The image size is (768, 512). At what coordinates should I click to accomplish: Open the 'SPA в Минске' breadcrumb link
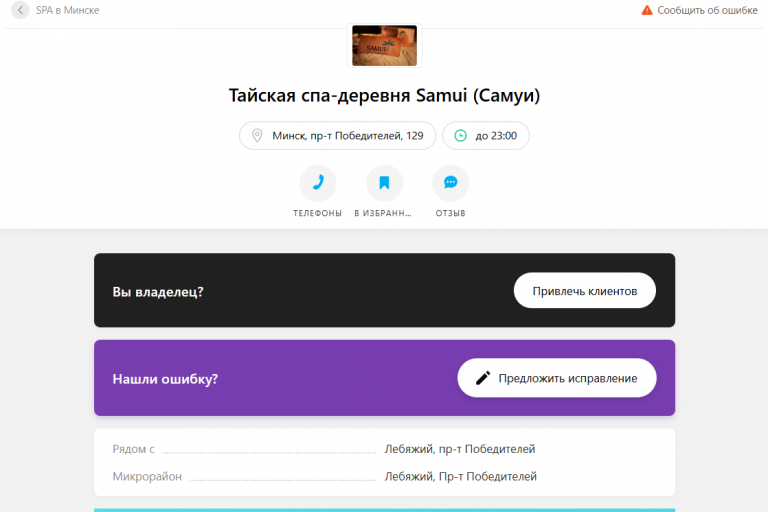[67, 10]
